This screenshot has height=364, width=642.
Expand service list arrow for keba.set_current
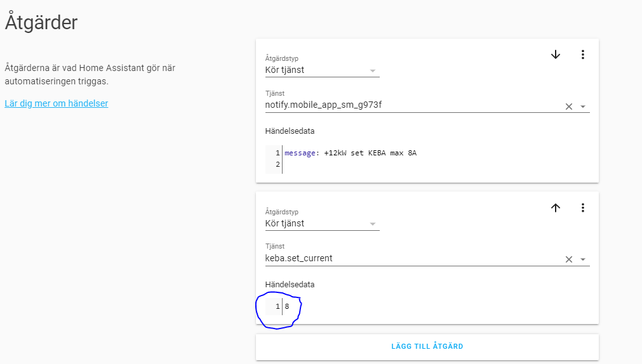coord(583,259)
